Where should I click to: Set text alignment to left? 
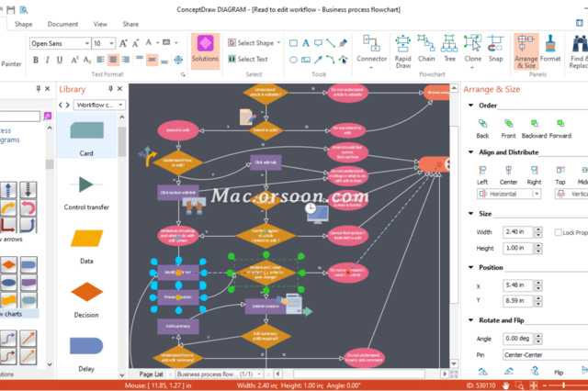[x=100, y=60]
